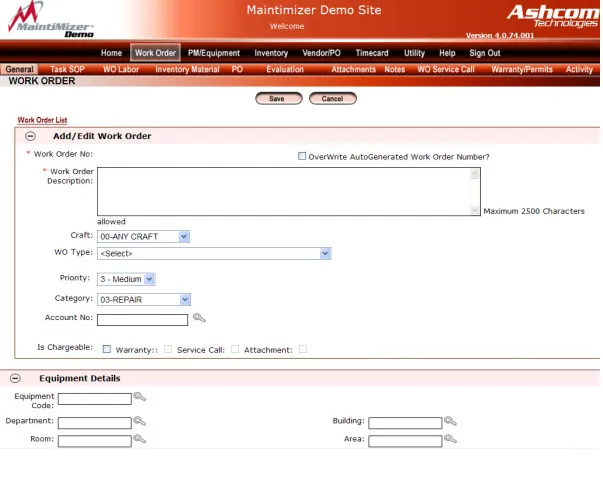Viewport: 603px width, 479px height.
Task: Switch to the WO Labor tab
Action: point(121,69)
